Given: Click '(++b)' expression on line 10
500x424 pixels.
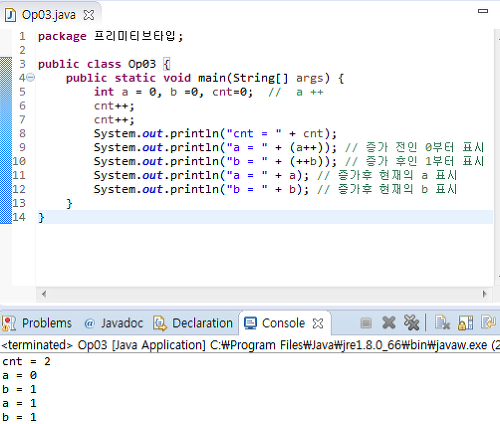Looking at the screenshot, I should [310, 161].
